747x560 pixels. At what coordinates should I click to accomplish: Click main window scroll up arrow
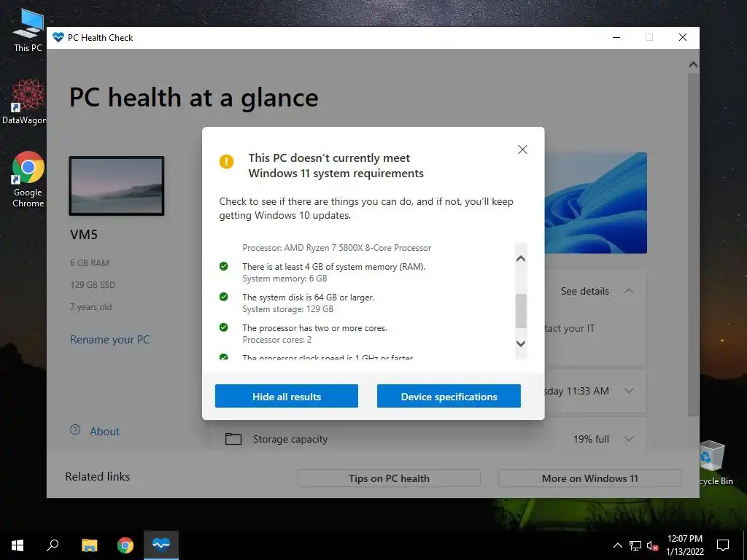(x=693, y=65)
